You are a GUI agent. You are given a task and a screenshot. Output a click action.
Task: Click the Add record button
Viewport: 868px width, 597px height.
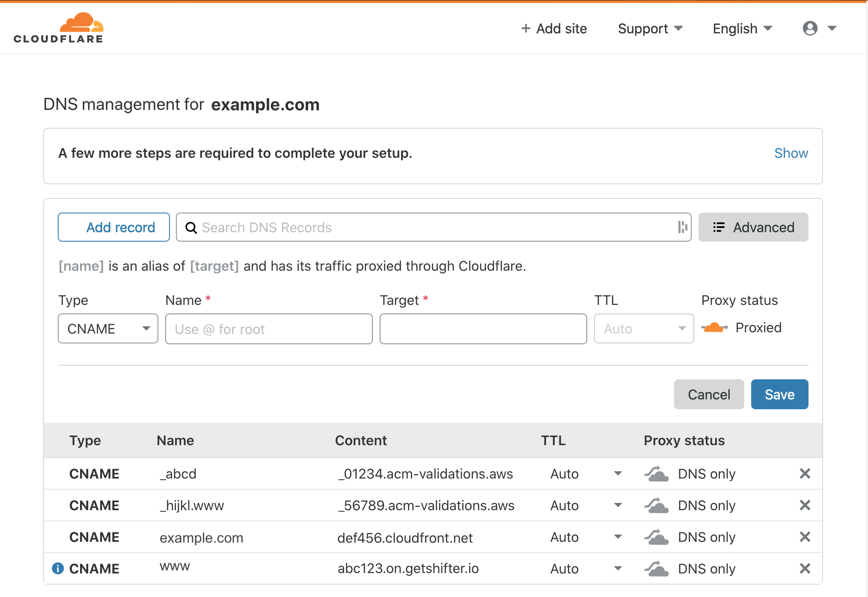[114, 227]
